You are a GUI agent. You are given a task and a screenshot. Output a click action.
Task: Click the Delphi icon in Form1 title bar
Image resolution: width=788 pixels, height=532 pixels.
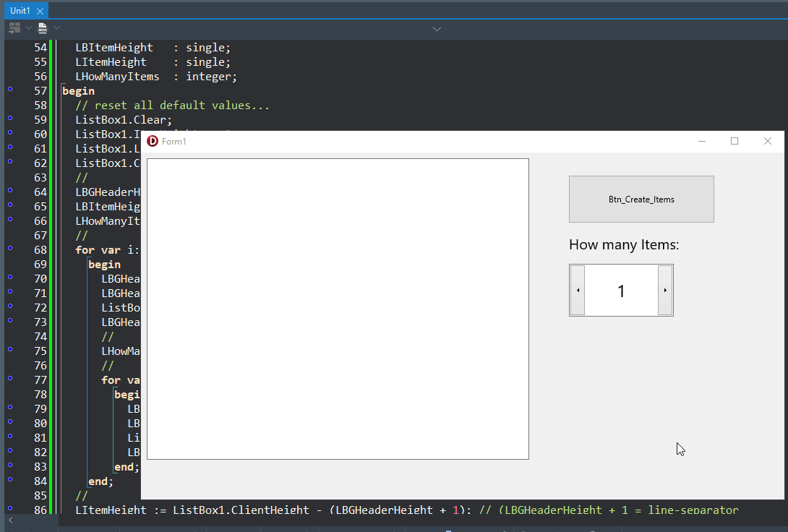tap(152, 141)
